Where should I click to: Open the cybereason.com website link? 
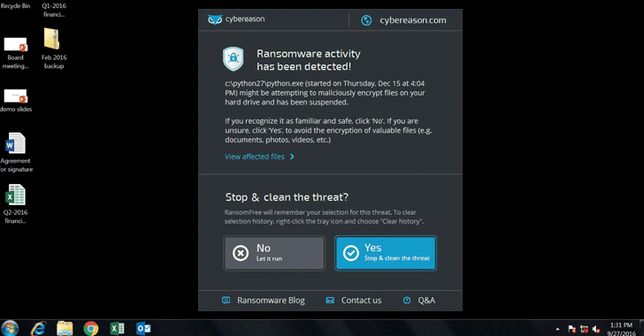pyautogui.click(x=413, y=20)
